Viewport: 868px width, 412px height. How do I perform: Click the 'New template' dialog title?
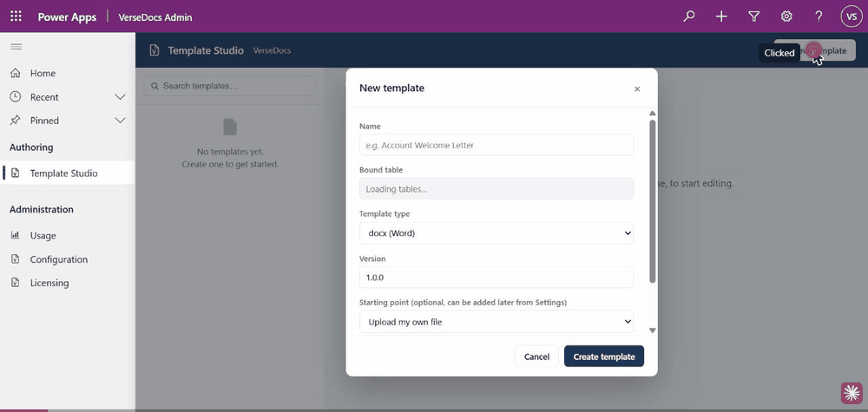point(392,88)
